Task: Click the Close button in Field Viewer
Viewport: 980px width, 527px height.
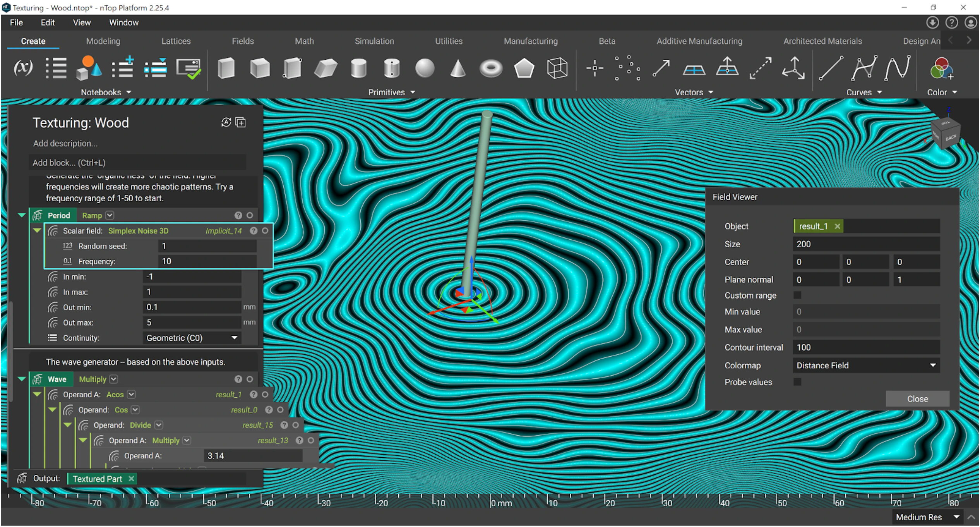Action: coord(917,399)
